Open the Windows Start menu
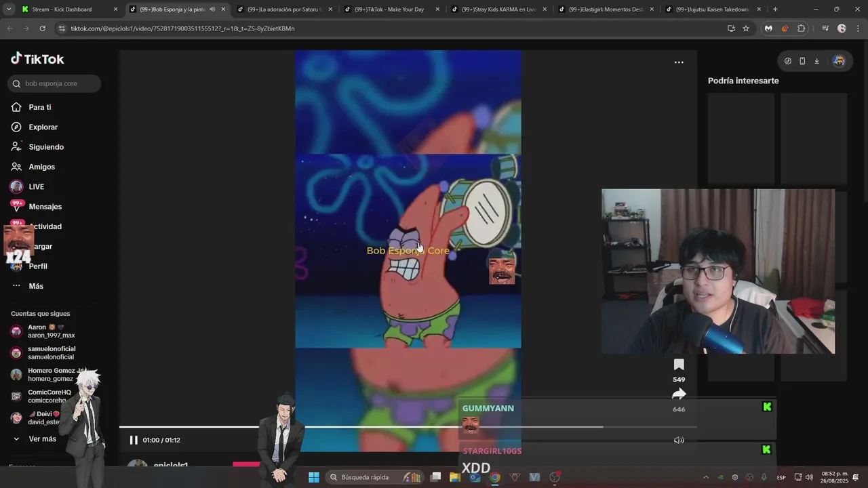The height and width of the screenshot is (488, 868). [x=314, y=477]
